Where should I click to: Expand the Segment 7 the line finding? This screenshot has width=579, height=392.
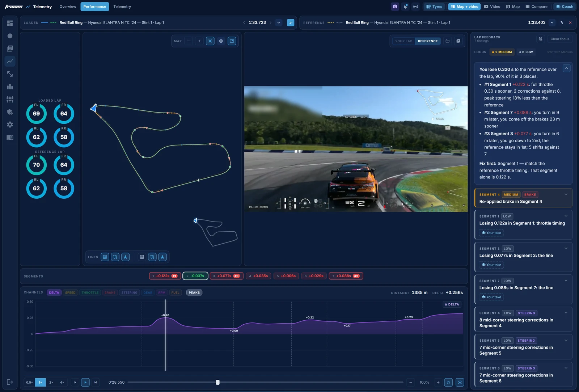tap(523, 289)
